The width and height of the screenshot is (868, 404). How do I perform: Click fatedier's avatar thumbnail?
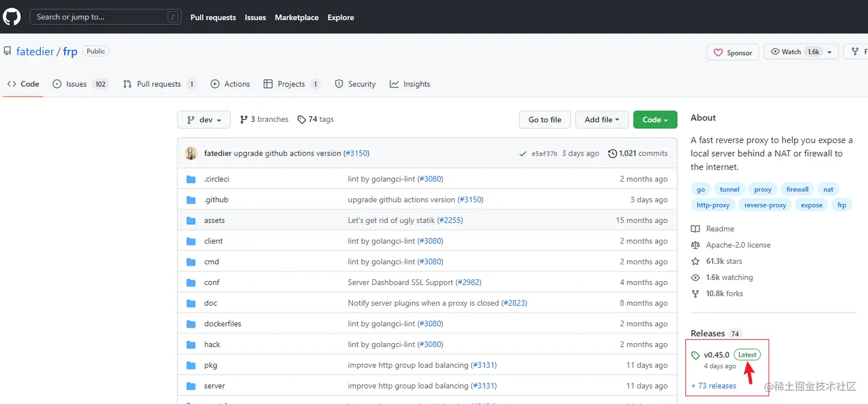pos(191,153)
